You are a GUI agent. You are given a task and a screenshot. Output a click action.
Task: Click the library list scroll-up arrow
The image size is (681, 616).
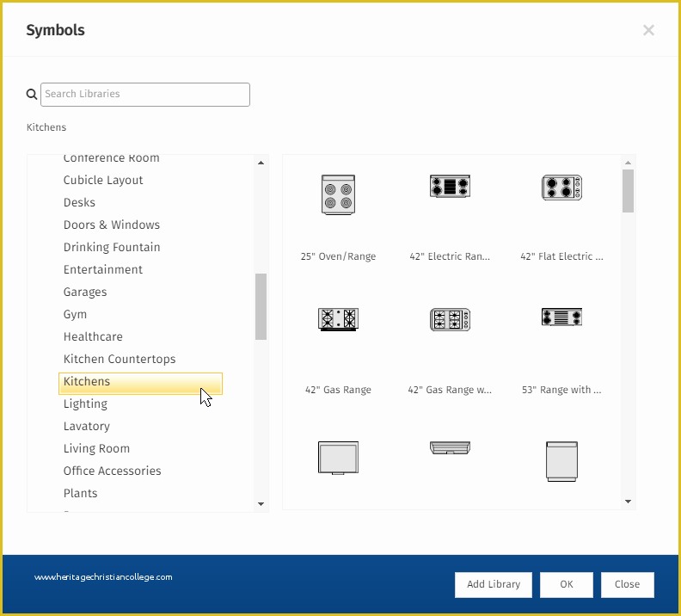coord(261,163)
